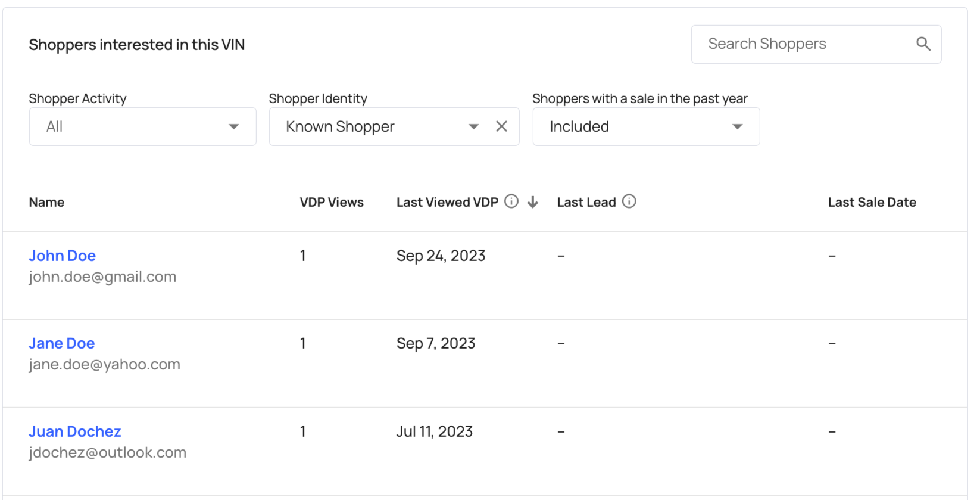The height and width of the screenshot is (500, 980).
Task: Focus the Search Shoppers field
Action: click(x=804, y=44)
